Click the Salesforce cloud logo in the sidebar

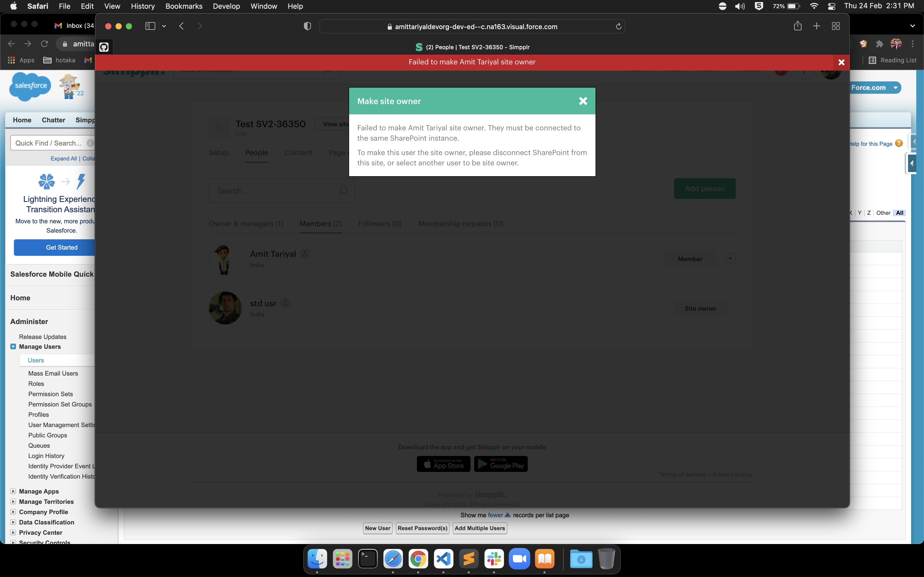point(30,87)
